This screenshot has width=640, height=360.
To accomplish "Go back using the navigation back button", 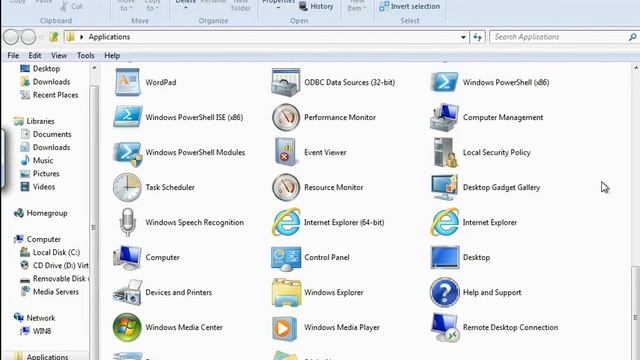I will [11, 37].
